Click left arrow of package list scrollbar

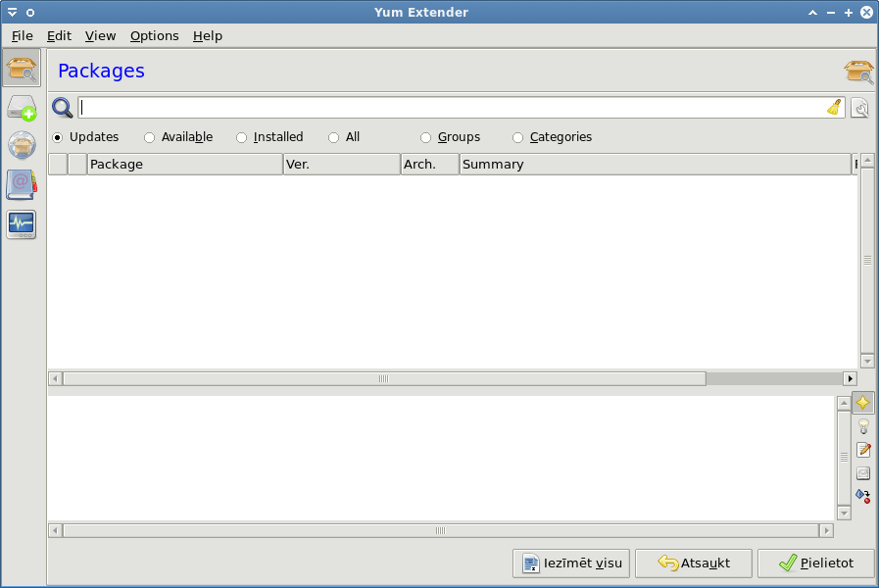coord(55,379)
